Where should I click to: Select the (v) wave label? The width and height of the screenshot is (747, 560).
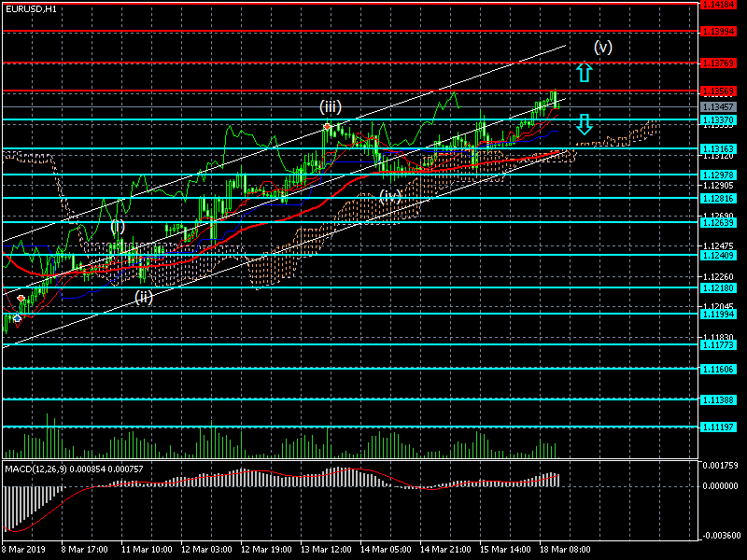[x=602, y=48]
